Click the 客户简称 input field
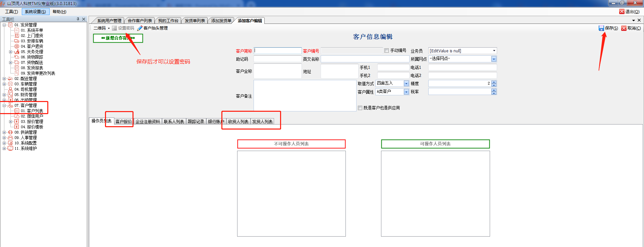Viewport: 644px width, 247px height. tap(278, 51)
